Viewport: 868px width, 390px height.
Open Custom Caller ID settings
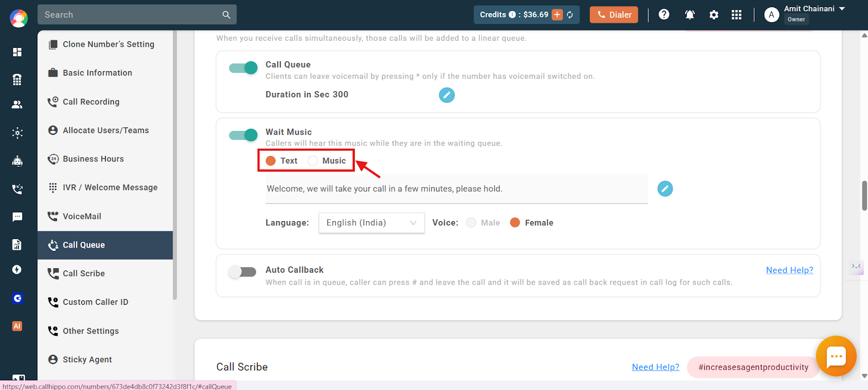click(105, 302)
